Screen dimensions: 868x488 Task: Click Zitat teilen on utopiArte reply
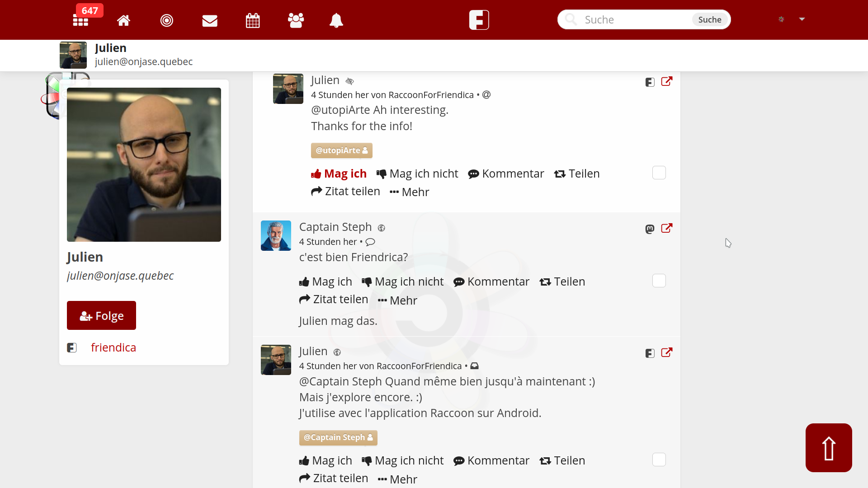pos(345,191)
